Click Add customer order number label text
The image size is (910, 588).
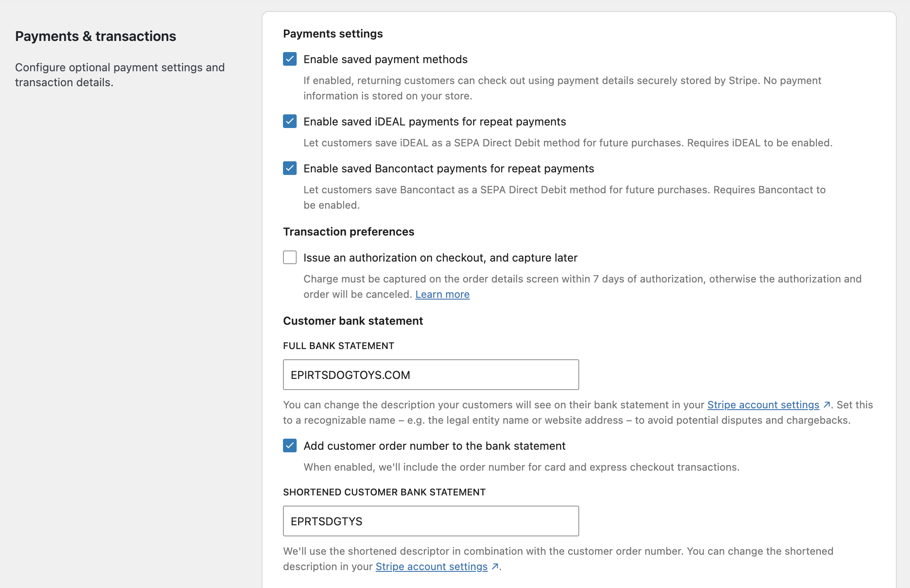434,446
